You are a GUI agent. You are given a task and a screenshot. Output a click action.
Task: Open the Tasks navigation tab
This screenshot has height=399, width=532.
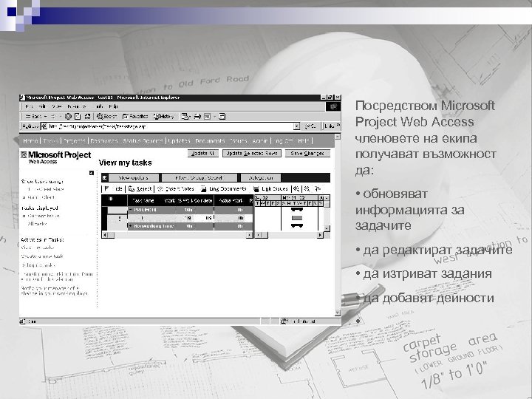(x=50, y=141)
